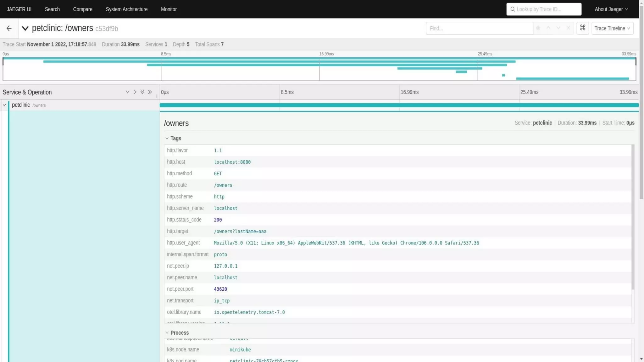Open the About Jaeger menu

pos(611,9)
